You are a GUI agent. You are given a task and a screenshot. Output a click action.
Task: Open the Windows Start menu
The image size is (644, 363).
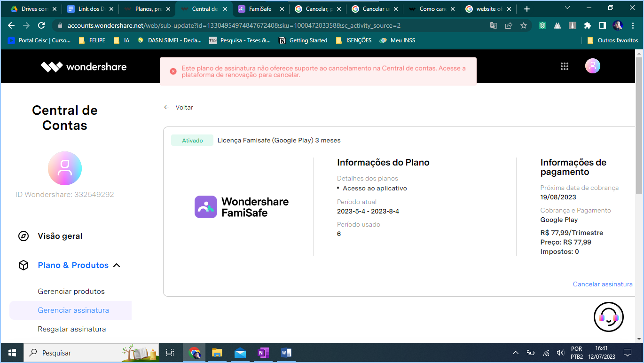tap(12, 353)
